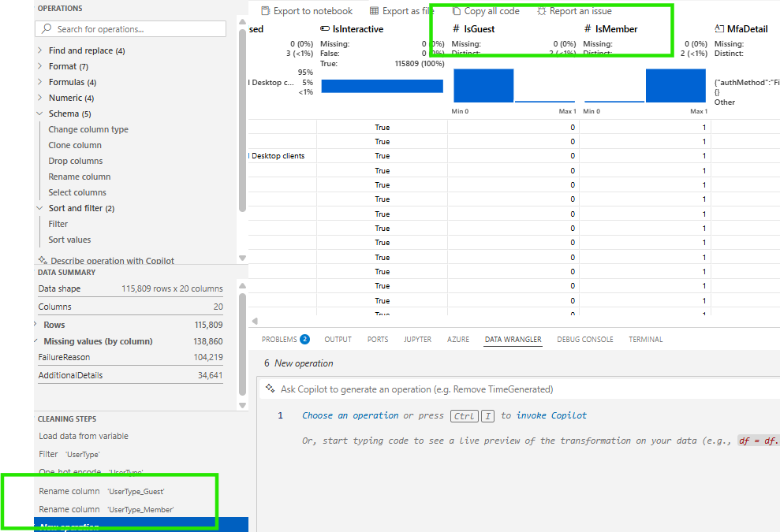Click the IsGuest histogram left bar
This screenshot has width=780, height=532.
(483, 86)
